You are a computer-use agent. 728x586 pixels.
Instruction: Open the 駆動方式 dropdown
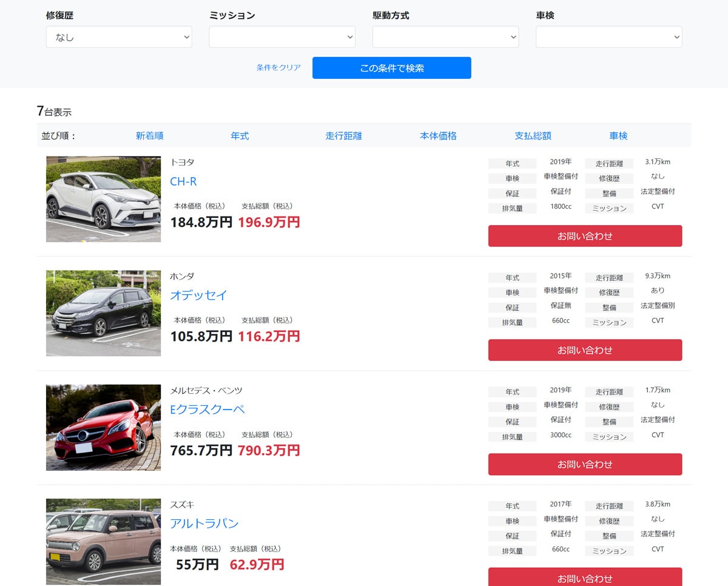pyautogui.click(x=445, y=37)
